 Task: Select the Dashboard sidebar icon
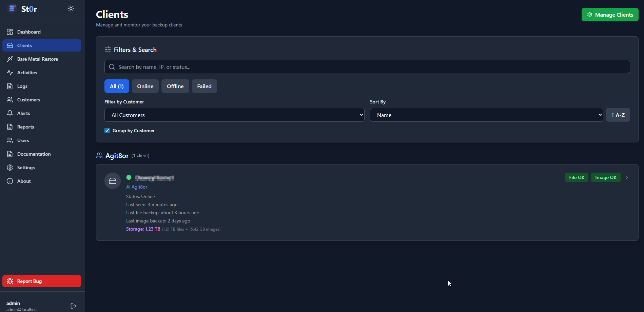[10, 32]
